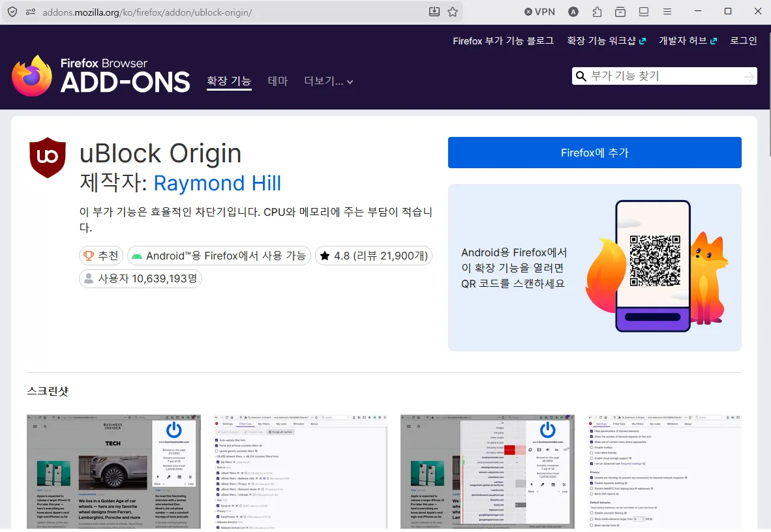This screenshot has height=532, width=771.
Task: Minimize the browser window
Action: click(698, 11)
